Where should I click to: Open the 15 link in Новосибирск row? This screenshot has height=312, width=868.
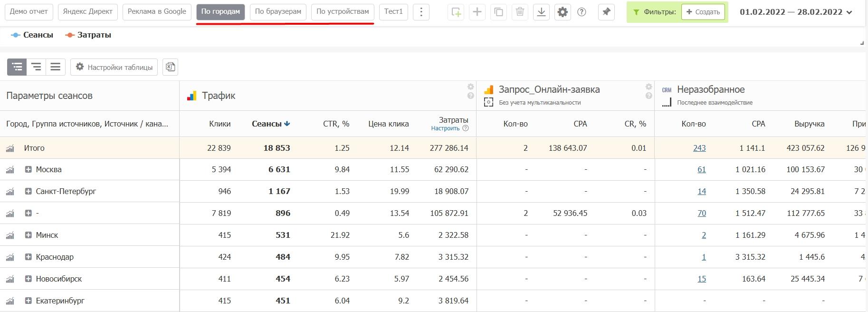point(702,279)
